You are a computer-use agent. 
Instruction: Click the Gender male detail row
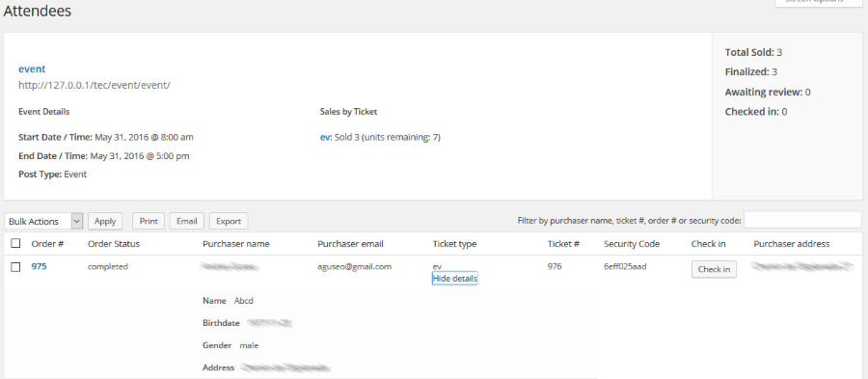(231, 345)
